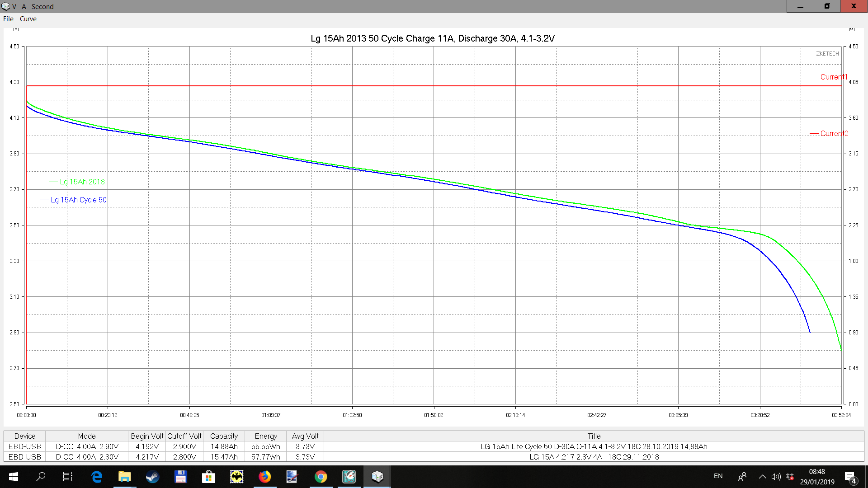Open the Curve menu

[28, 19]
